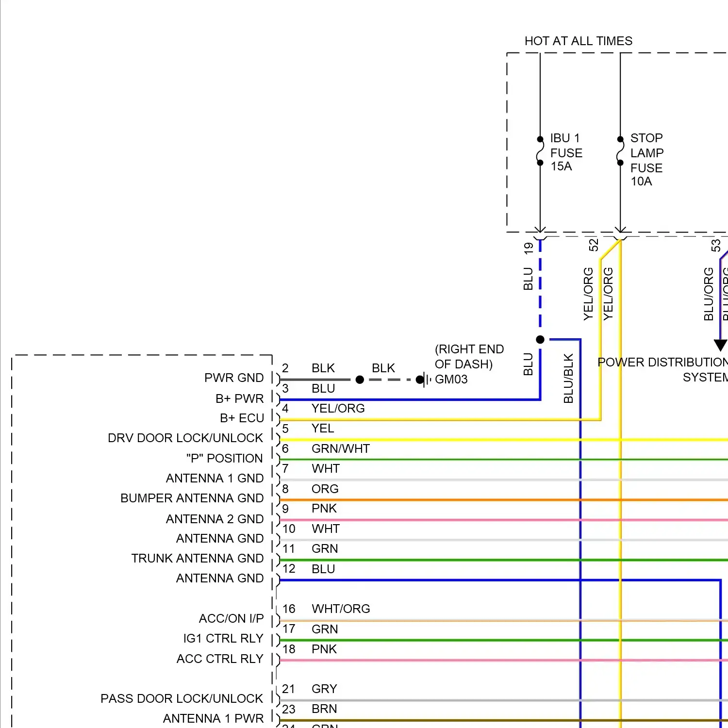
Task: Select the DRV DOOR LOCK/UNLOCK label
Action: click(185, 438)
